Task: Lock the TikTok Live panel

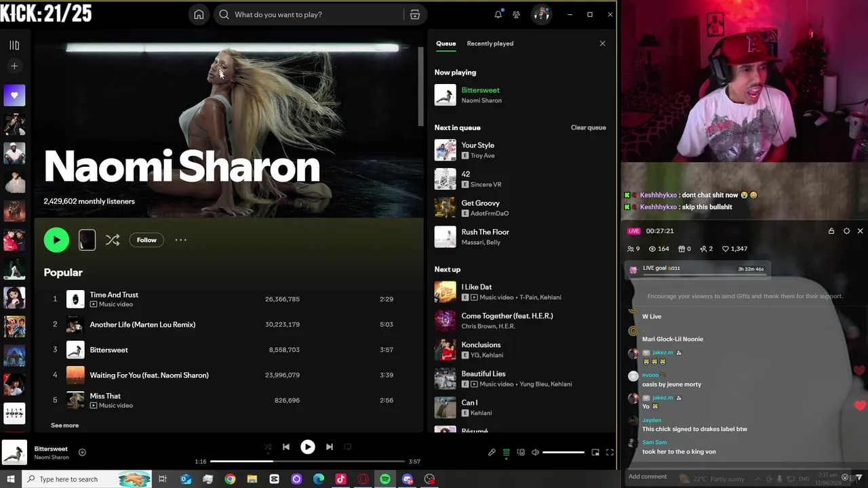Action: (x=831, y=231)
